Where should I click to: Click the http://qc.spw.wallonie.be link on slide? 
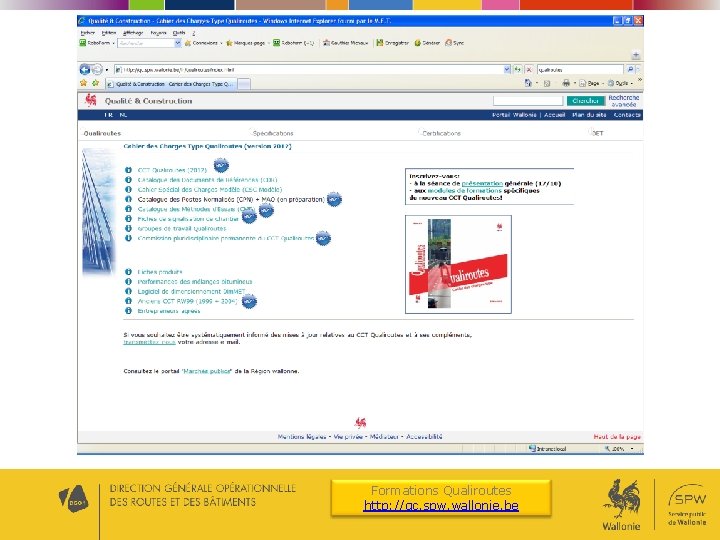pyautogui.click(x=441, y=506)
